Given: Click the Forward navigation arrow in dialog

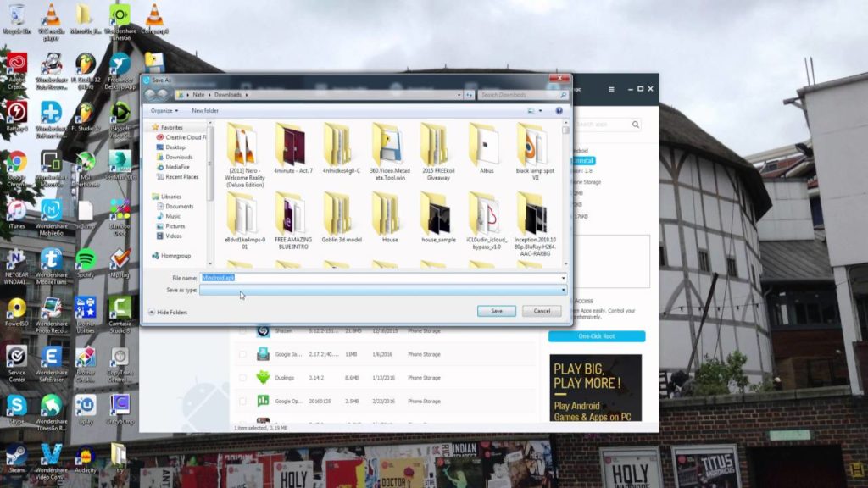Looking at the screenshot, I should [x=162, y=95].
